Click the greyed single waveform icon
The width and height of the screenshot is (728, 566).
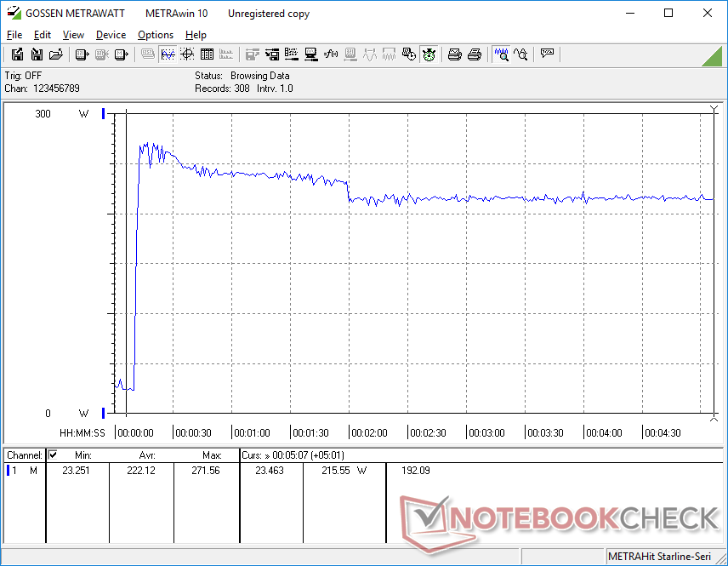(370, 54)
